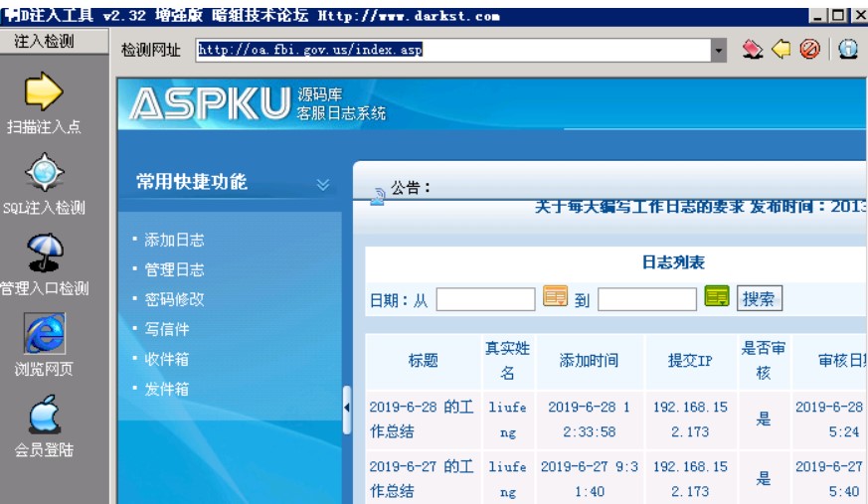Click the 日志列表 heading
868x504 pixels.
[673, 262]
